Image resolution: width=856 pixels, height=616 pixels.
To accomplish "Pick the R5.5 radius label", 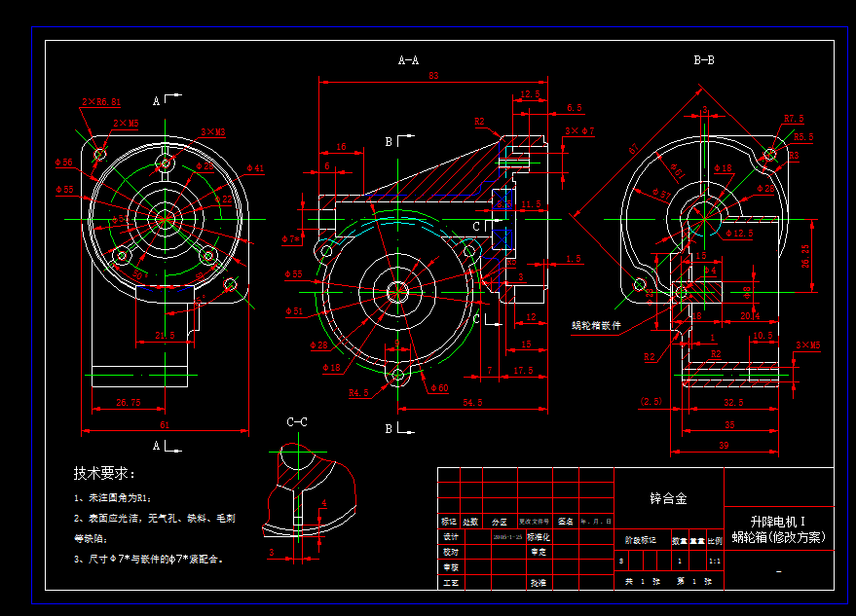I will tap(803, 137).
